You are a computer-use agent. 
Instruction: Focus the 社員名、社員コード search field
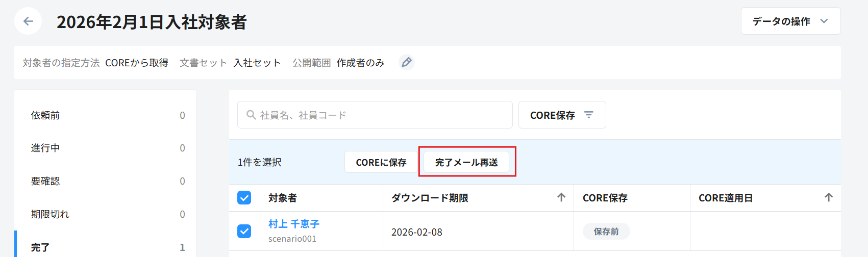pyautogui.click(x=383, y=115)
